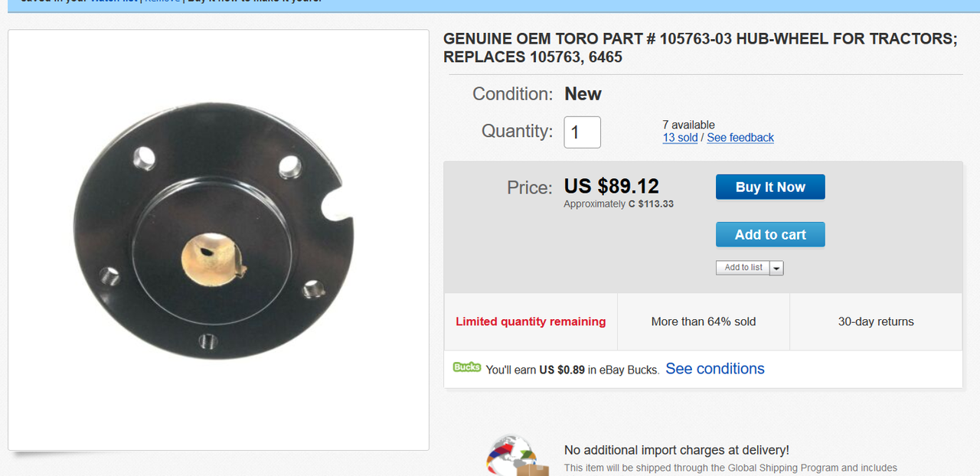Click the US $89.12 price

click(x=611, y=186)
